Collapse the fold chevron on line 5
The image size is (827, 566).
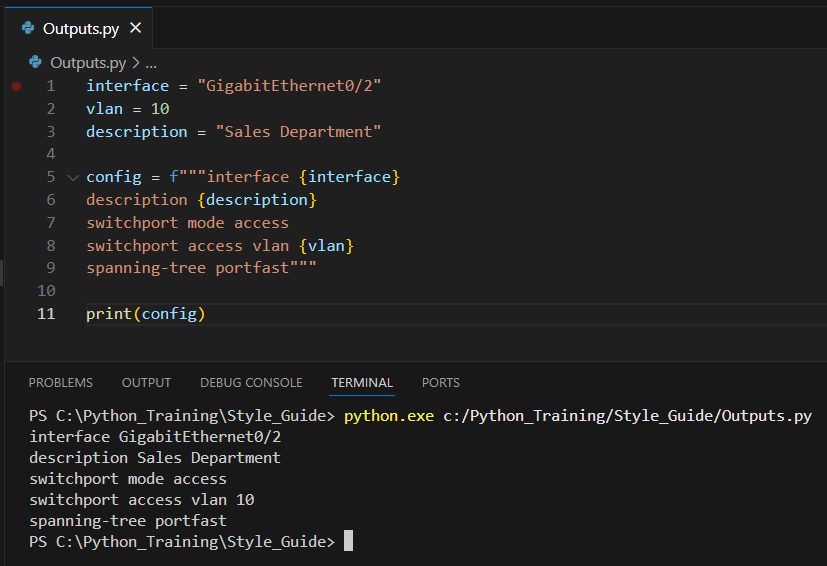tap(73, 178)
